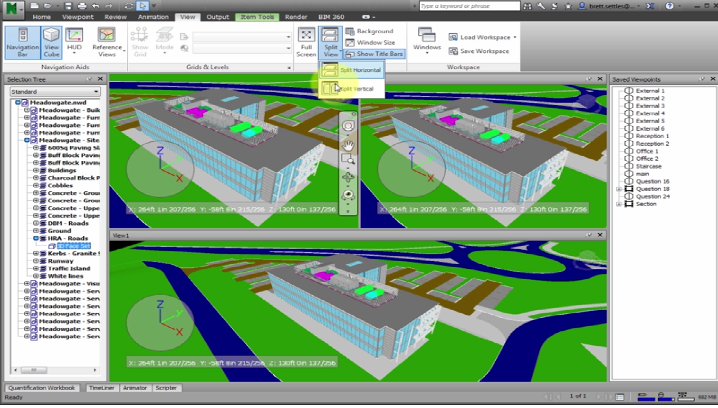Viewport: 718px width, 408px height.
Task: Collapse the Meadowgate - Site node
Action: pyautogui.click(x=27, y=140)
